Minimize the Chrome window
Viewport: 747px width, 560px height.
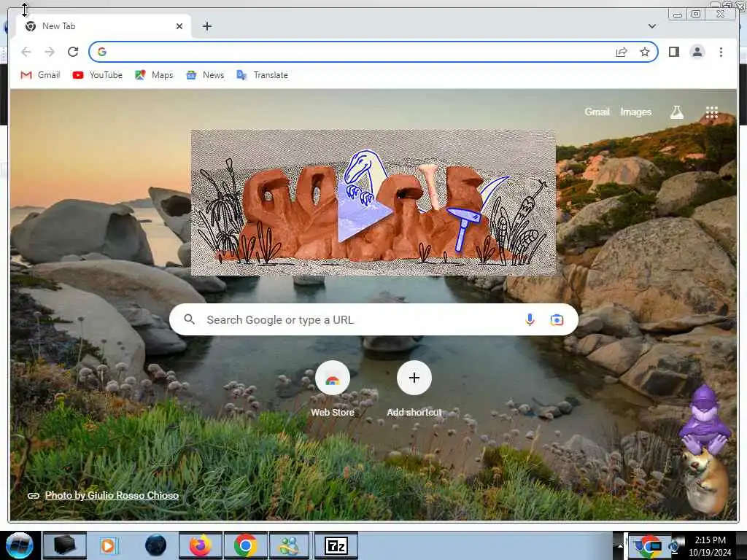point(677,15)
